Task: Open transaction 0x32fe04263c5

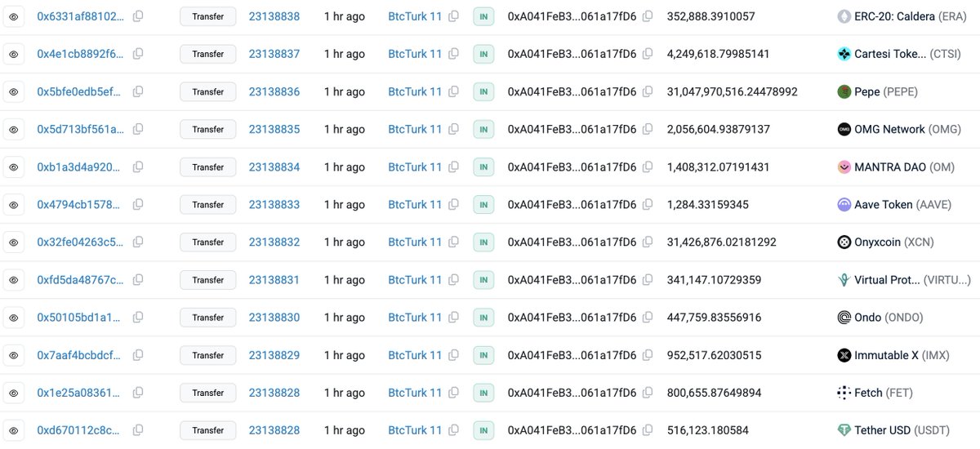Action: [x=81, y=242]
